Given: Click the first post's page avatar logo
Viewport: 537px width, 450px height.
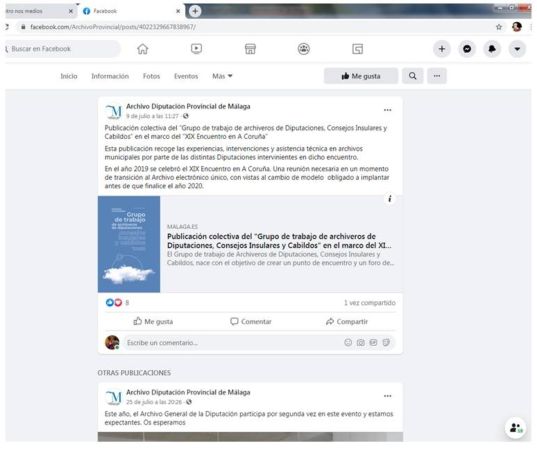Looking at the screenshot, I should tap(113, 111).
